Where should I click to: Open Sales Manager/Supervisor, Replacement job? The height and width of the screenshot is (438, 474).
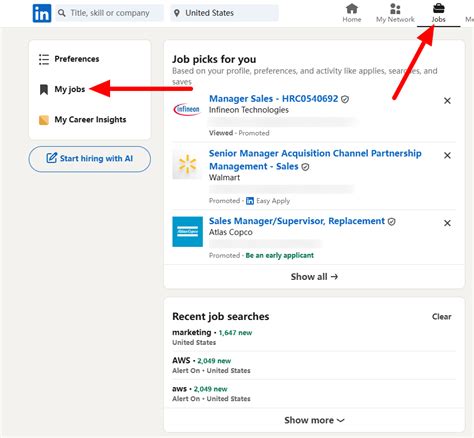point(297,221)
